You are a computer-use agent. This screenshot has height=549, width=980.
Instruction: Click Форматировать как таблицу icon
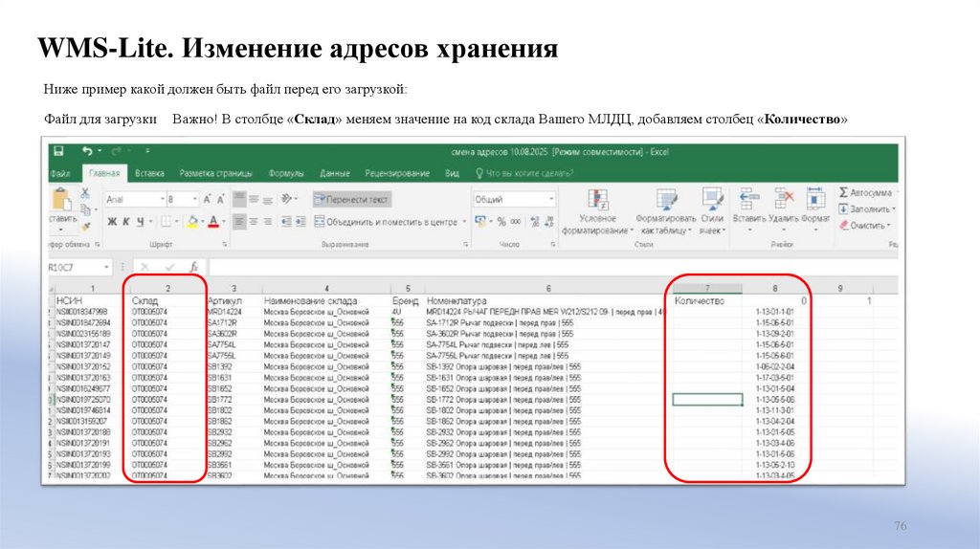[666, 200]
